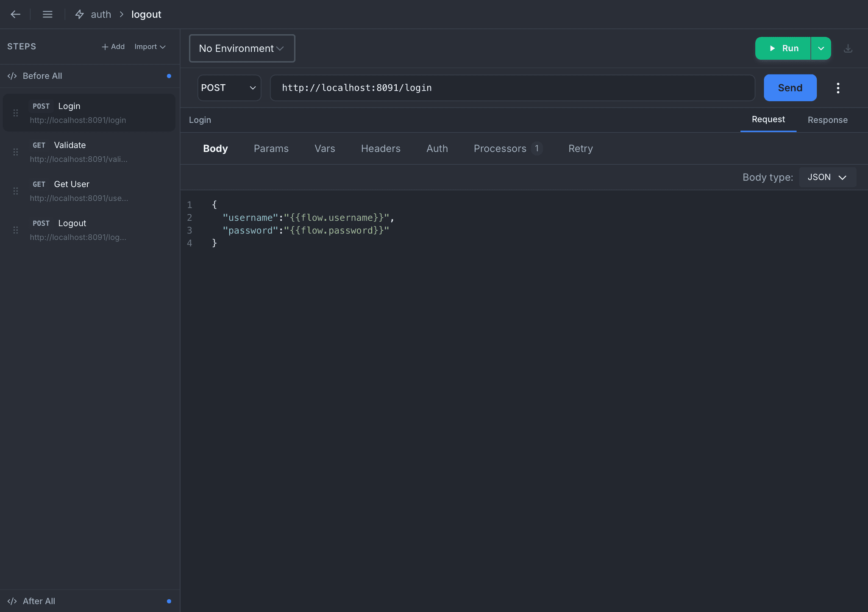The height and width of the screenshot is (612, 868).
Task: Expand the Run options chevron
Action: click(821, 48)
